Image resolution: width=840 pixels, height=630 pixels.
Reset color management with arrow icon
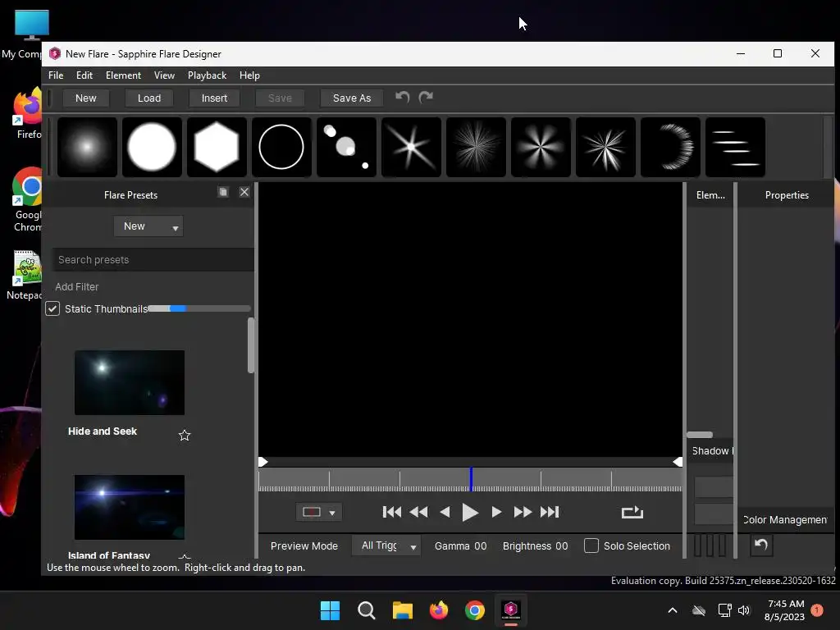[x=761, y=546]
